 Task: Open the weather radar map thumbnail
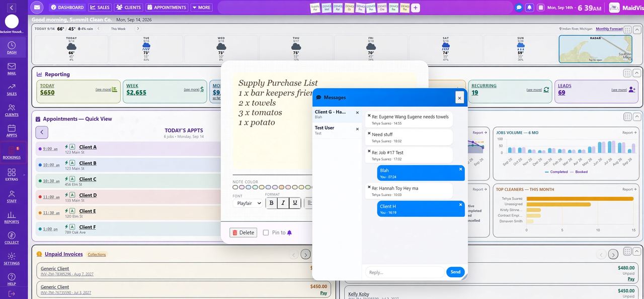[595, 49]
